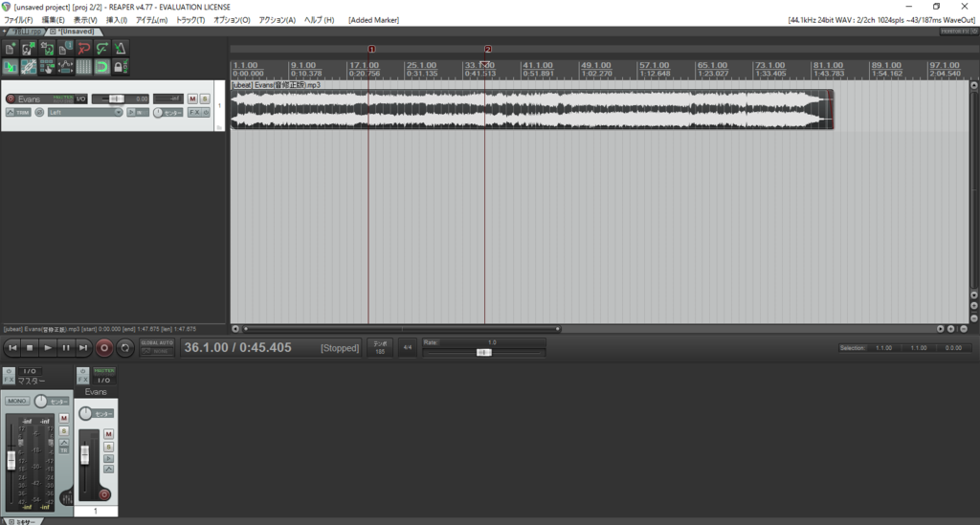This screenshot has height=525, width=980.
Task: Open the I/O routing on the Evans track panel
Action: (x=81, y=98)
